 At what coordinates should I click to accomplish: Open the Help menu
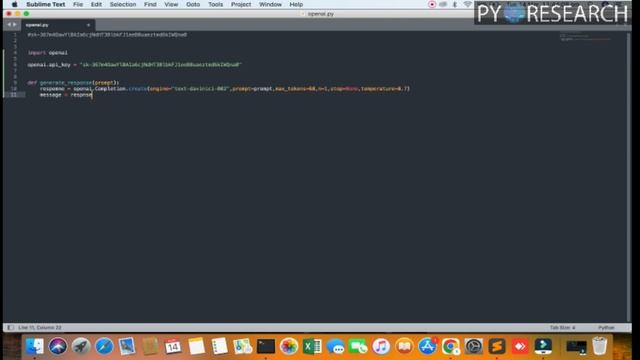tap(296, 4)
